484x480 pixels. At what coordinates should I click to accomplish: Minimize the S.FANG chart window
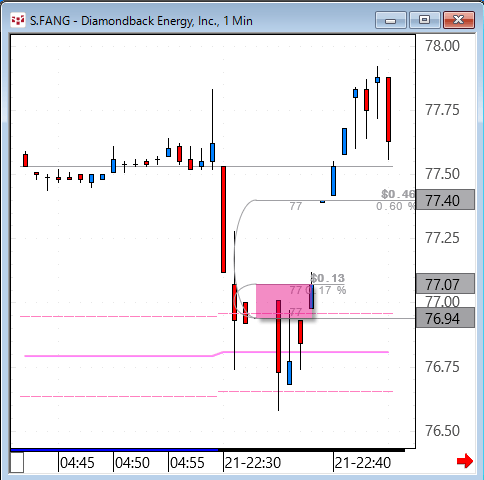(x=391, y=20)
